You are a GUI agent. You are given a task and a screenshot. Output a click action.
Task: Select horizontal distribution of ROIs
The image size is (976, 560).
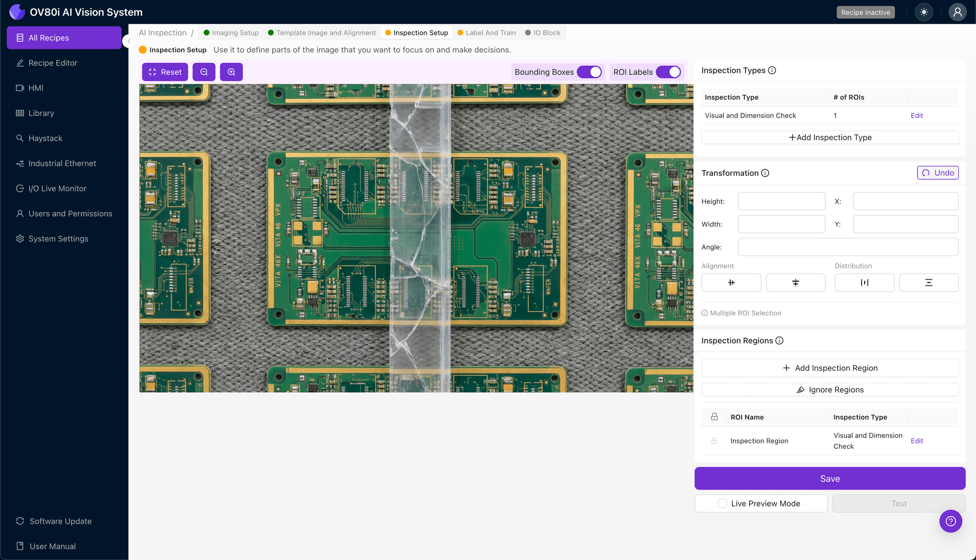pos(864,282)
